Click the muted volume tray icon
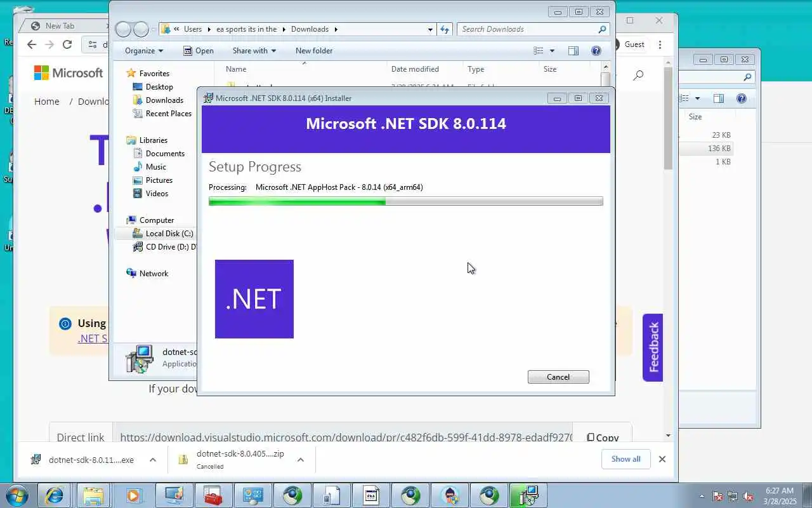The image size is (812, 508). (x=748, y=496)
